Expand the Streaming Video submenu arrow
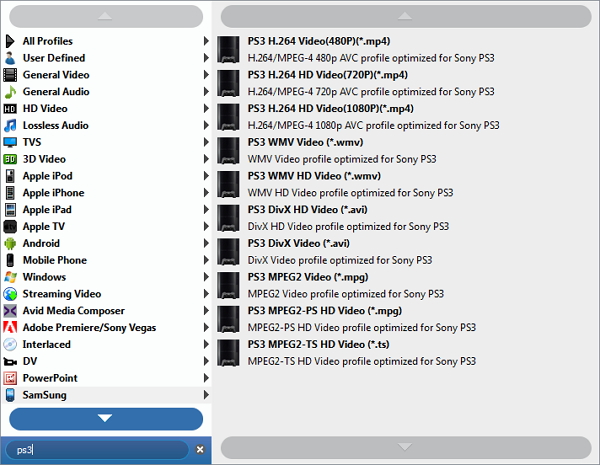 coord(206,294)
